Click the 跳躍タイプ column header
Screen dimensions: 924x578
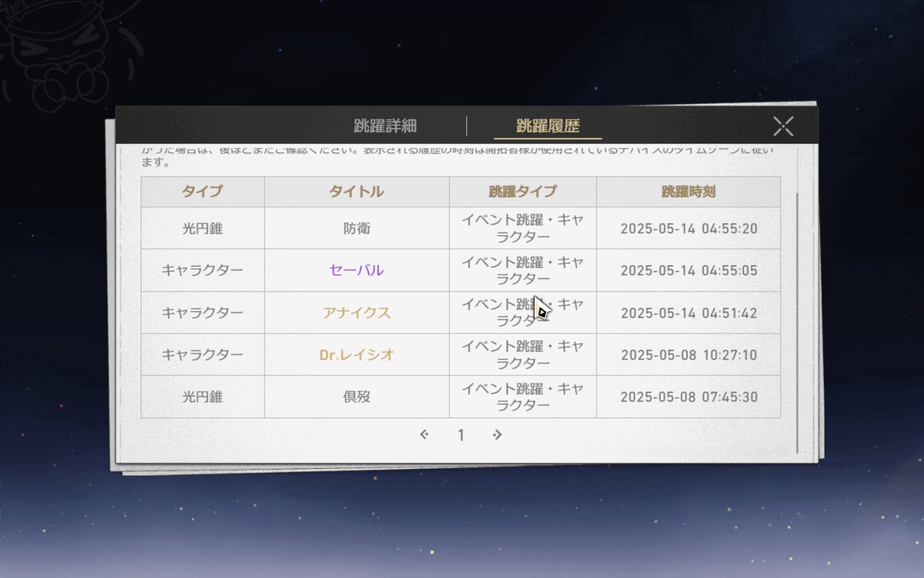click(523, 192)
